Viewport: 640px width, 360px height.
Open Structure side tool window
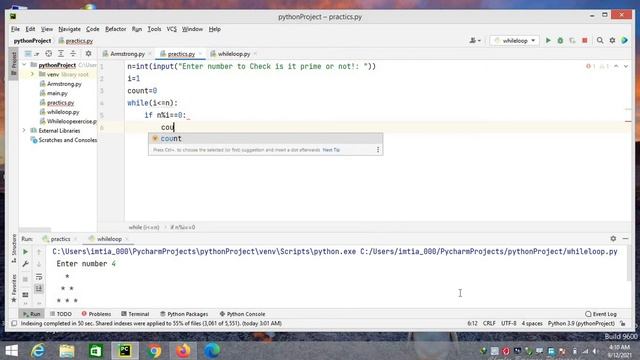pos(14,248)
